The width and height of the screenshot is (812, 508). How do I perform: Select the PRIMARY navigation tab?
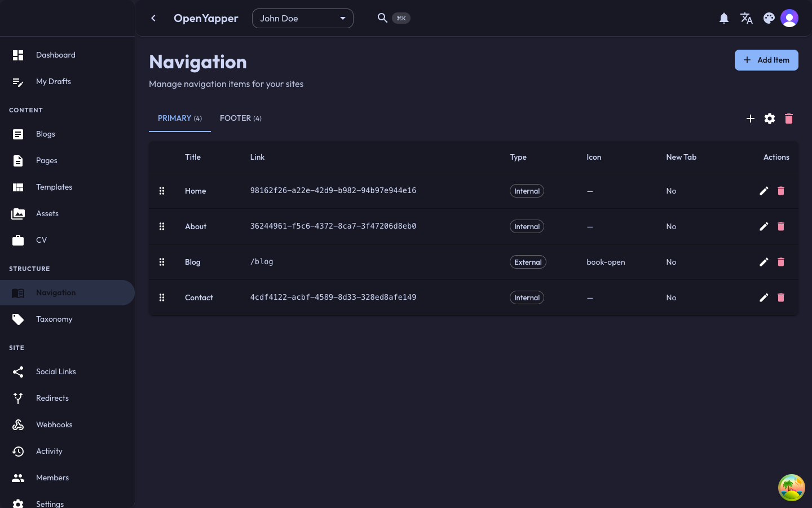pyautogui.click(x=179, y=118)
